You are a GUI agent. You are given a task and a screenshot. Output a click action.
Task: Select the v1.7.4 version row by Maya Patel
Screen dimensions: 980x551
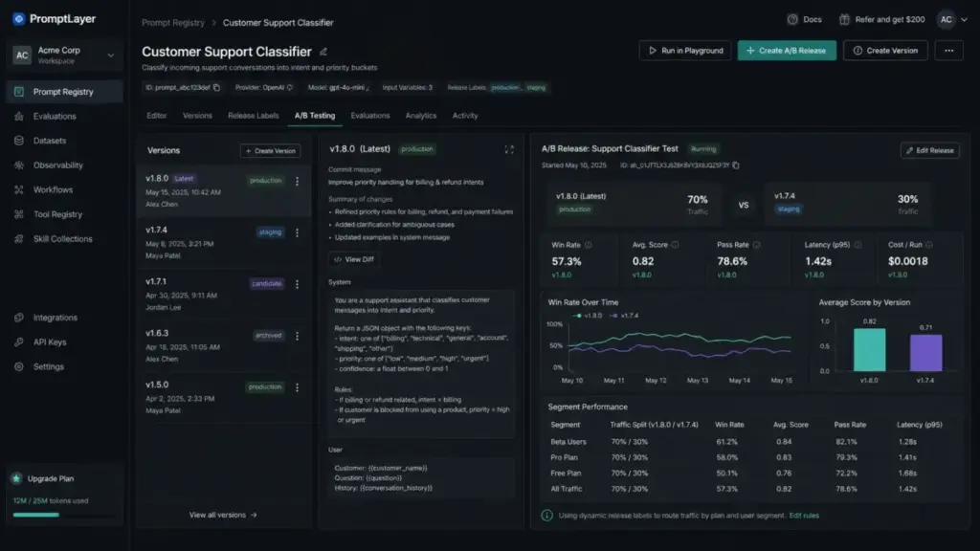coord(224,243)
